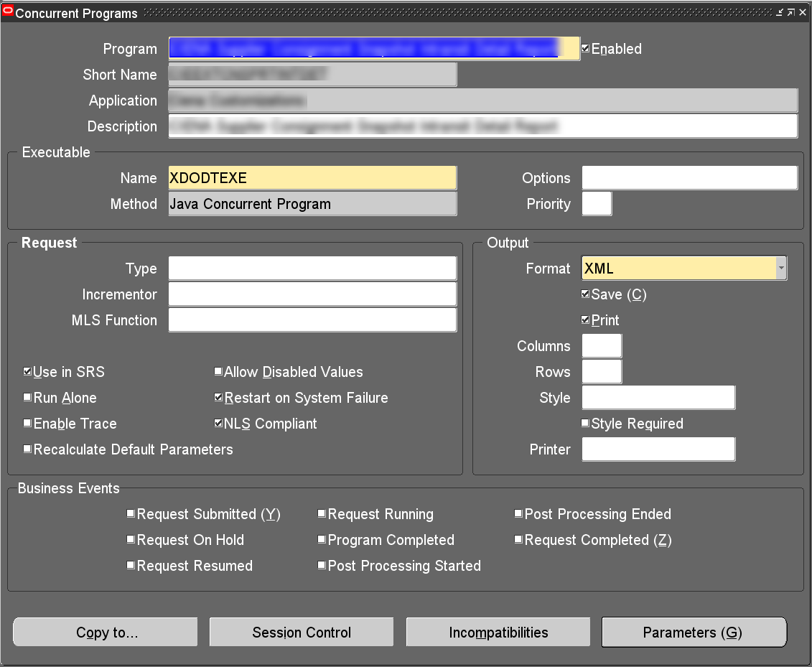This screenshot has height=667, width=812.
Task: Check Post Processing Started event
Action: coord(322,566)
